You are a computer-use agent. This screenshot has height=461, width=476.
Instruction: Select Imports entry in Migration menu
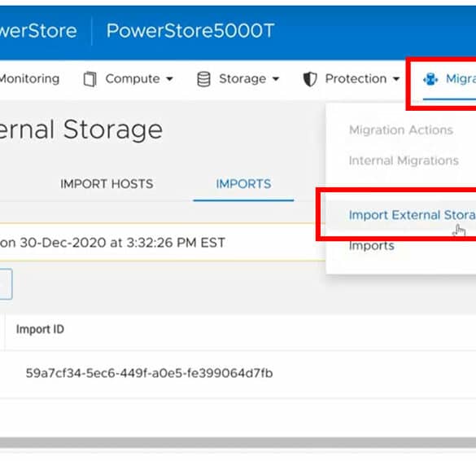[372, 245]
